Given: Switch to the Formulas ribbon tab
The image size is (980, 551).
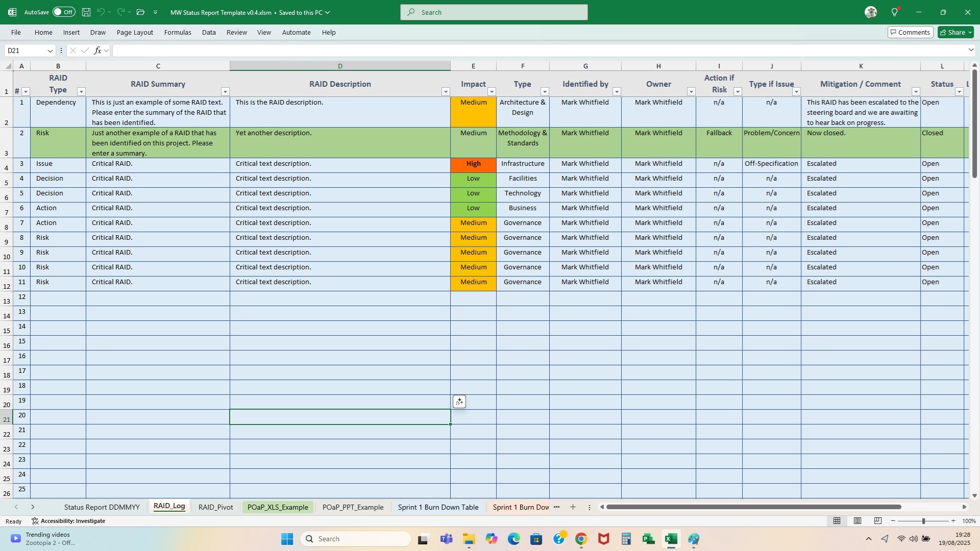Looking at the screenshot, I should pyautogui.click(x=178, y=32).
